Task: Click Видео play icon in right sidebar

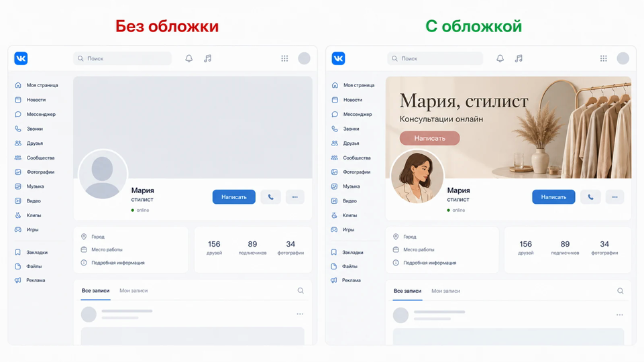Action: pos(335,200)
